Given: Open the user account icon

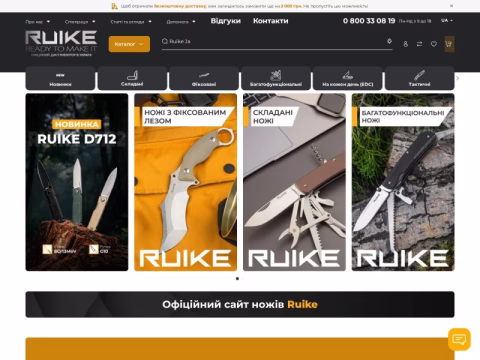Looking at the screenshot, I should [405, 44].
